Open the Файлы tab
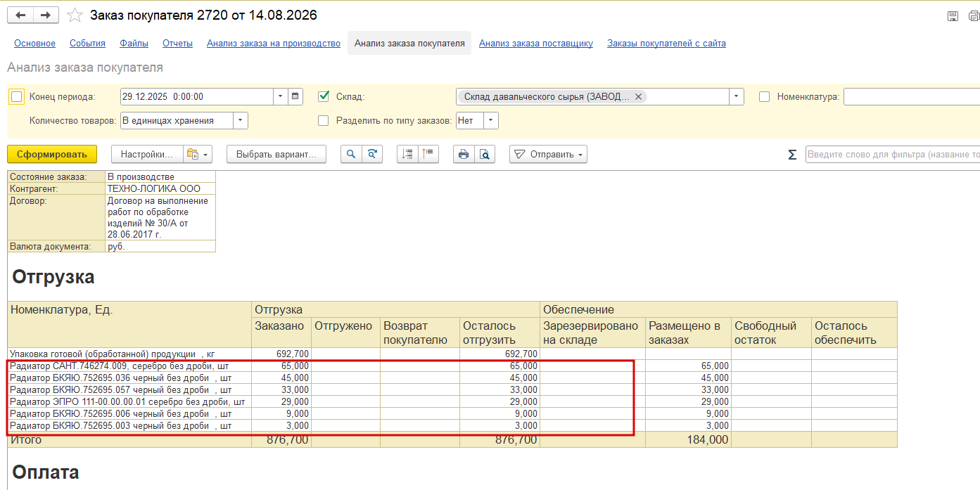The height and width of the screenshot is (490, 980). [134, 44]
